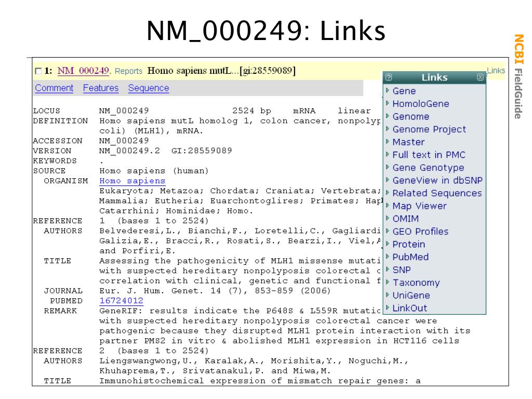
Task: Pick Taxonomy from the Links menu
Action: 416,283
